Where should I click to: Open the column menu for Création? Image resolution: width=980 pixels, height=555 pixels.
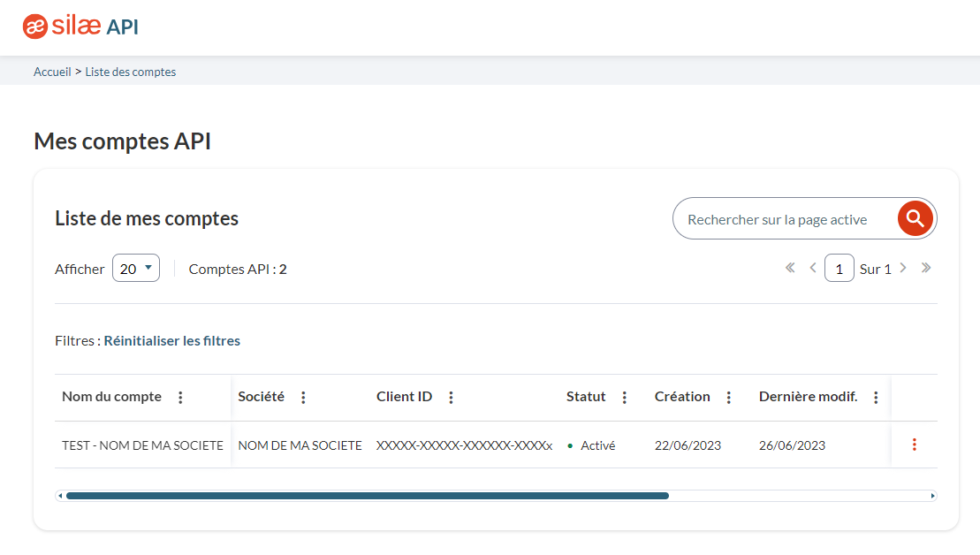(x=728, y=397)
